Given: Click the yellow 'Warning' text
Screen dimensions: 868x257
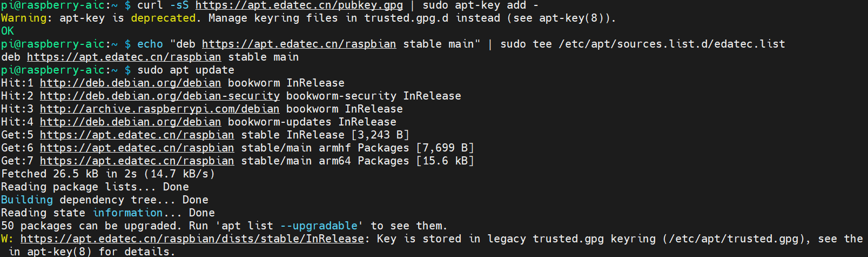Looking at the screenshot, I should (24, 18).
